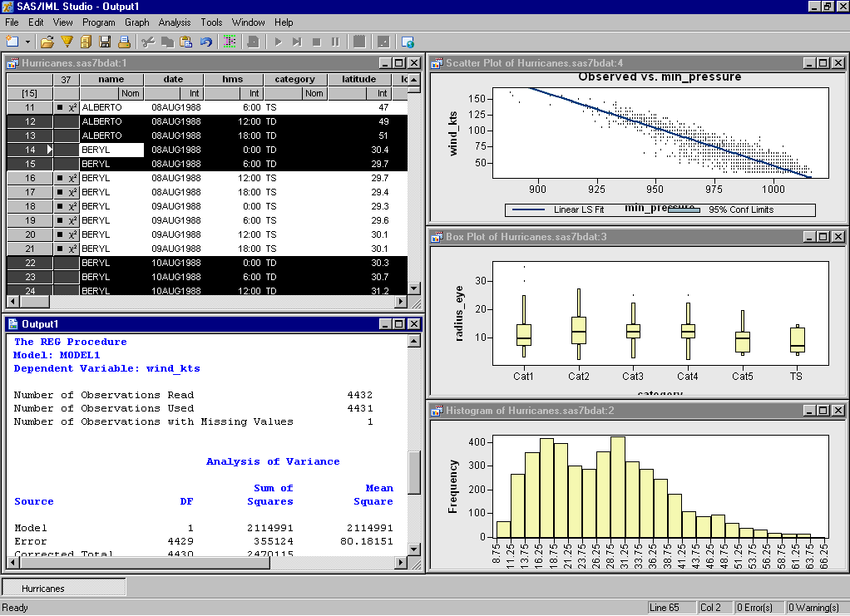Click the 'Analysis of Variance' heading in Output1
Screen dimensions: 850x616
[x=273, y=461]
